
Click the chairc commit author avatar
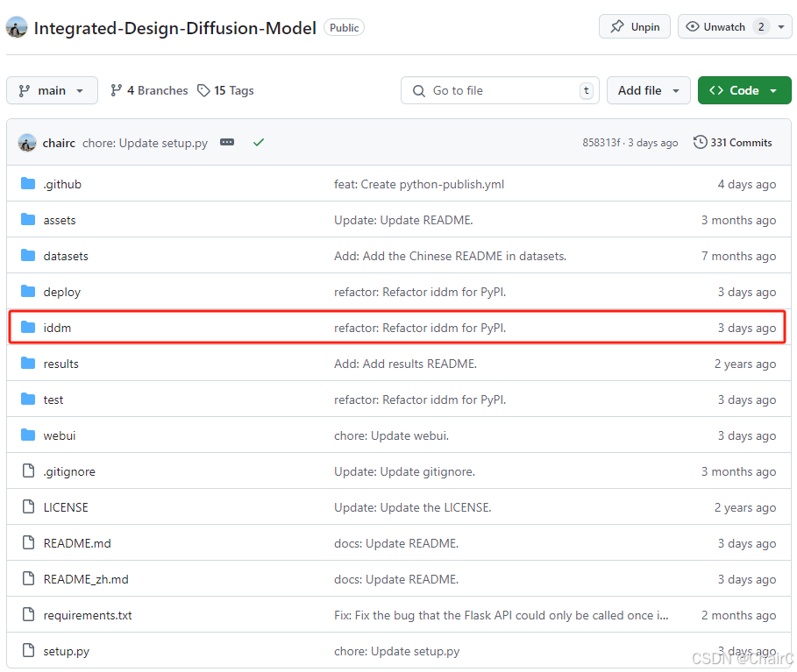[x=27, y=143]
